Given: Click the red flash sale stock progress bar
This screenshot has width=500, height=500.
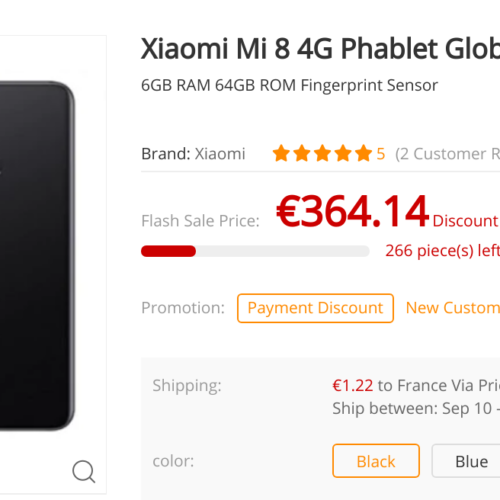Looking at the screenshot, I should [x=255, y=251].
